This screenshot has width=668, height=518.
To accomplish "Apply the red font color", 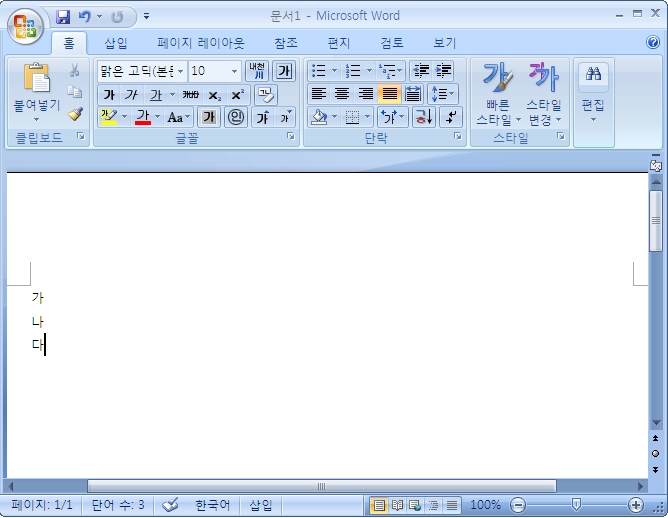I will point(143,117).
